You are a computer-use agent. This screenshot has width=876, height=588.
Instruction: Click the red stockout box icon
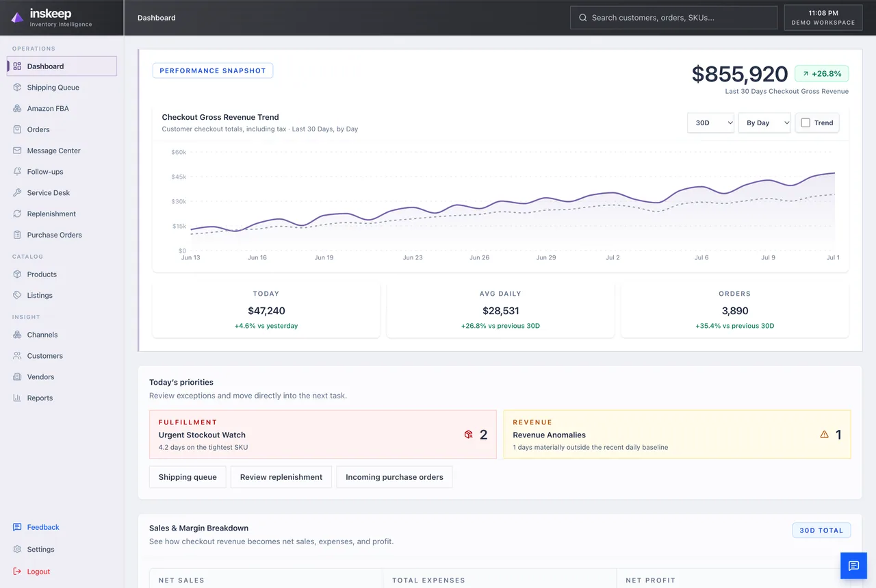coord(469,435)
